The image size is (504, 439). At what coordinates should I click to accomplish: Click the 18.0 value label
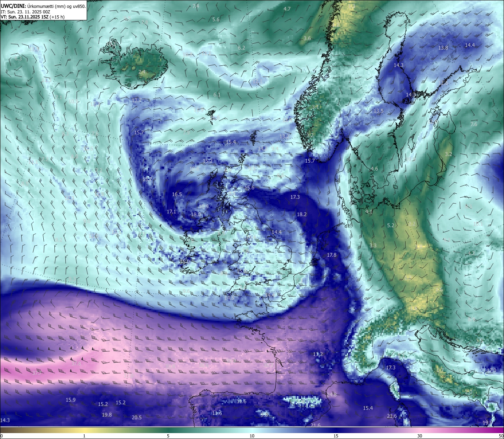click(196, 214)
